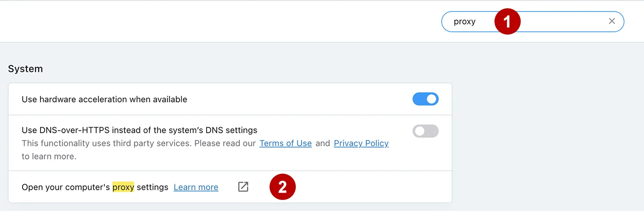This screenshot has height=211, width=644.
Task: Click the red number 2 marker badge
Action: 282,187
